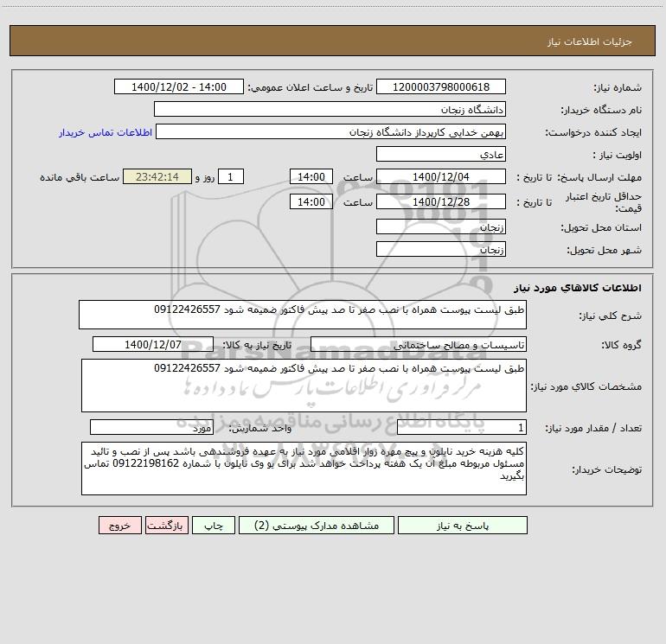Click the شهر محل تحویل label

coord(604,250)
